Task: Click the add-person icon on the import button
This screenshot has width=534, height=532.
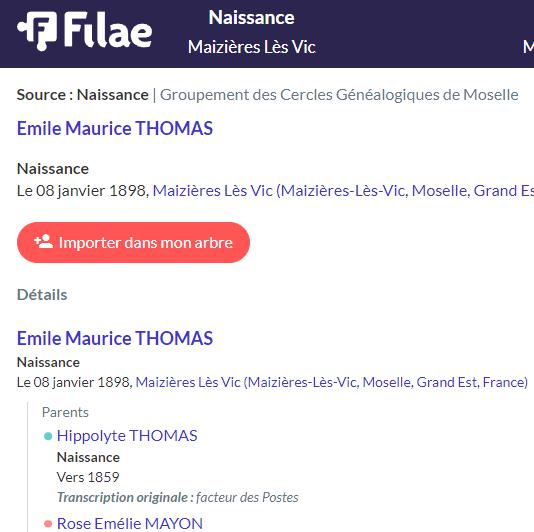Action: (44, 241)
